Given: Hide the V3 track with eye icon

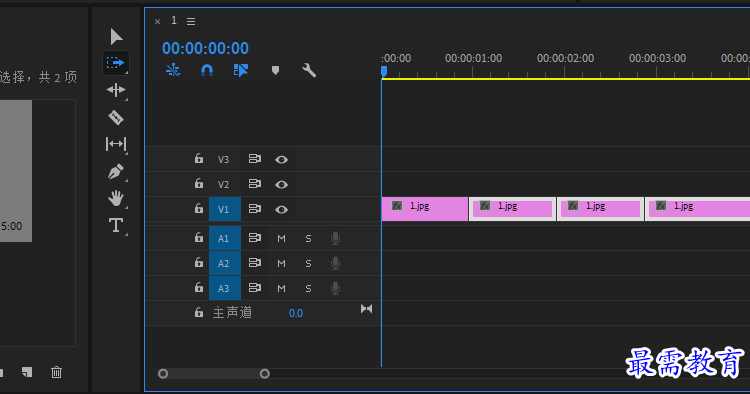Looking at the screenshot, I should 281,160.
